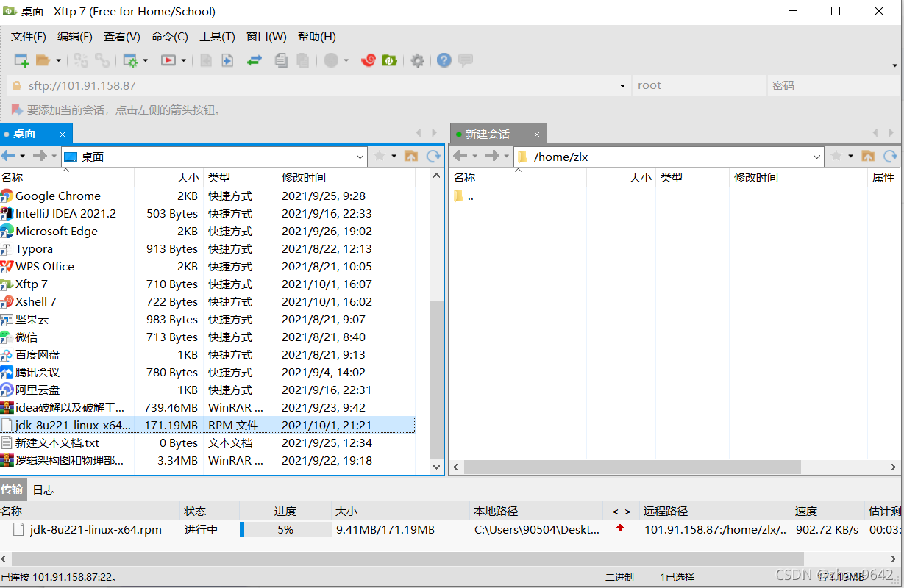904x588 pixels.
Task: Expand local path 桌面 dropdown
Action: [360, 157]
